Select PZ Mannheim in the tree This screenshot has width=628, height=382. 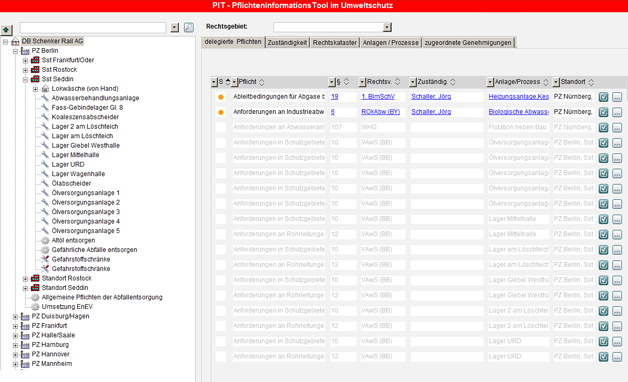pyautogui.click(x=52, y=364)
